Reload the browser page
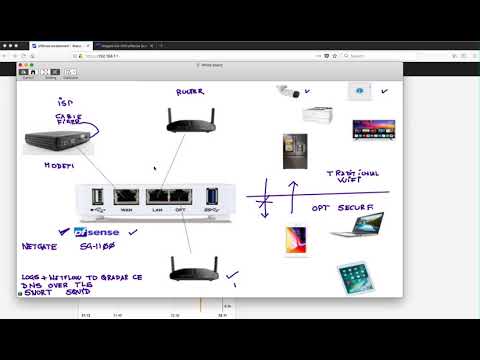The width and height of the screenshot is (480, 360). pyautogui.click(x=23, y=56)
